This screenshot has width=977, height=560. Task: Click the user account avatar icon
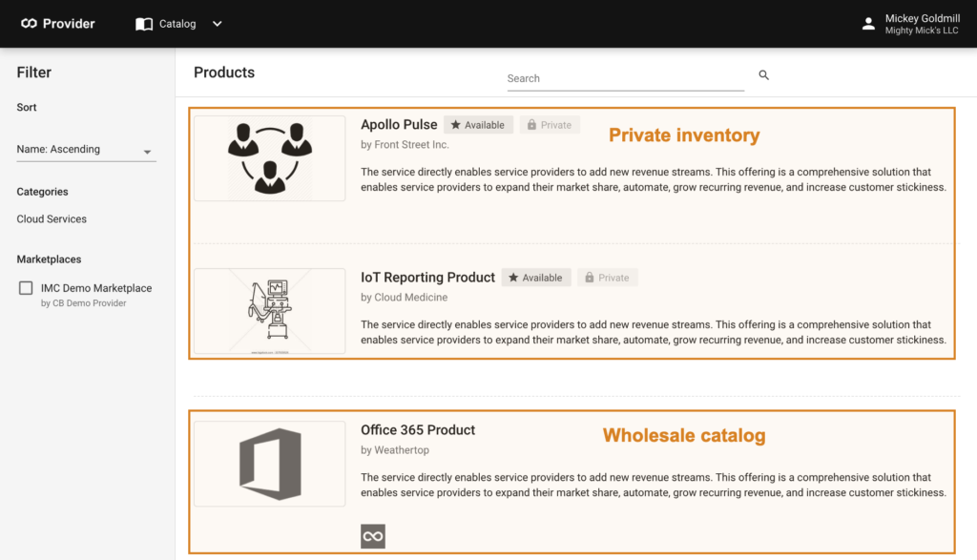[x=868, y=24]
